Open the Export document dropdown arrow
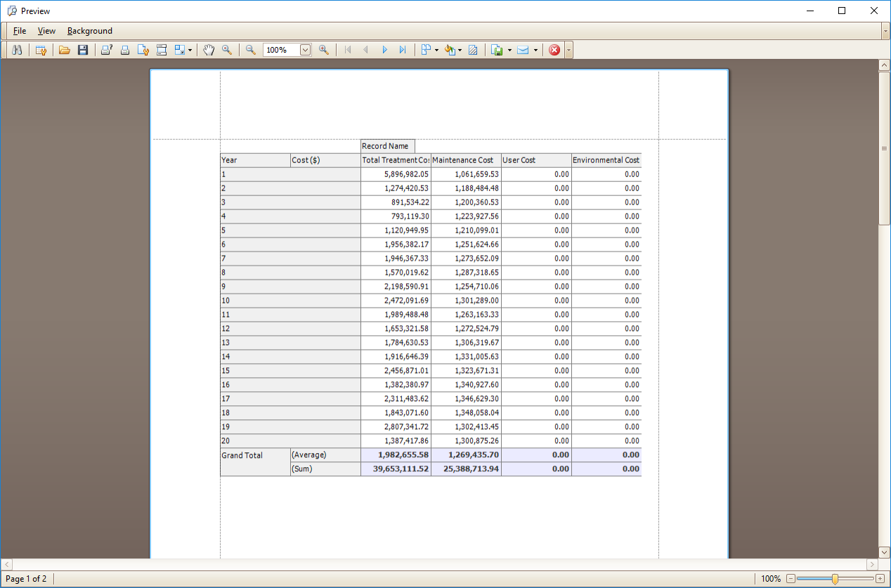The image size is (891, 588). pyautogui.click(x=509, y=50)
